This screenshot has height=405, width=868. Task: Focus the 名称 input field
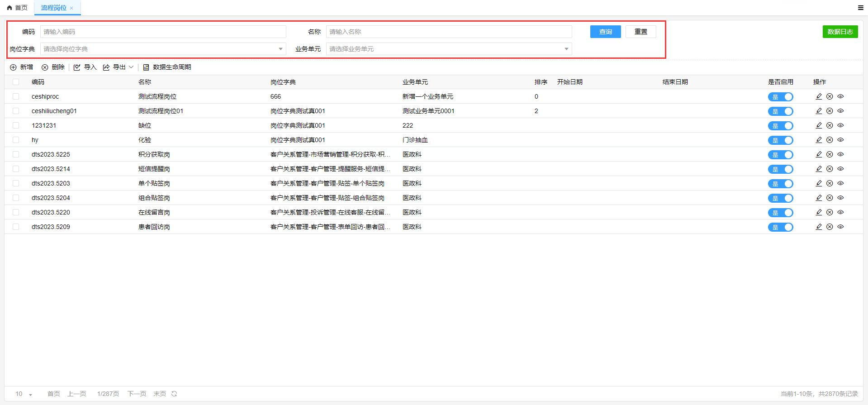449,32
